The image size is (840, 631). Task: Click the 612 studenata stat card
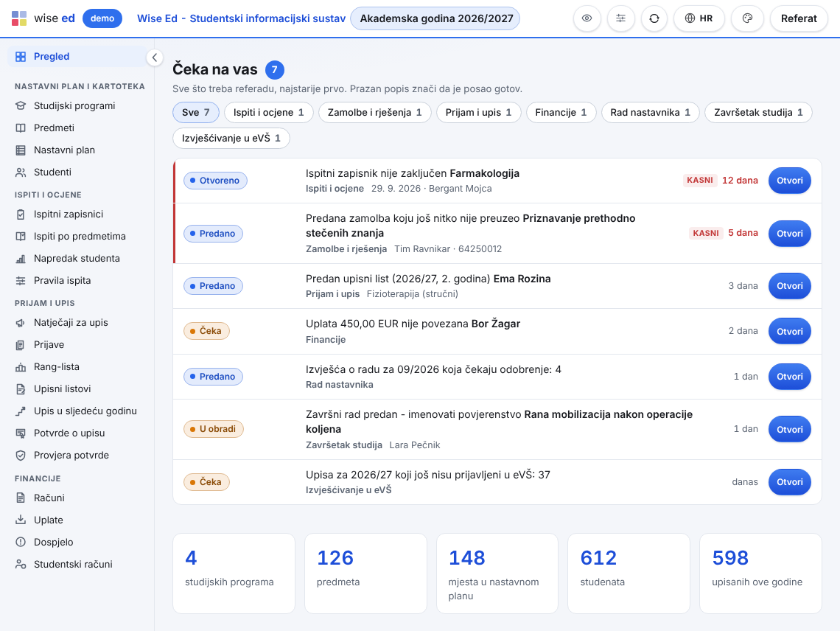(x=629, y=573)
